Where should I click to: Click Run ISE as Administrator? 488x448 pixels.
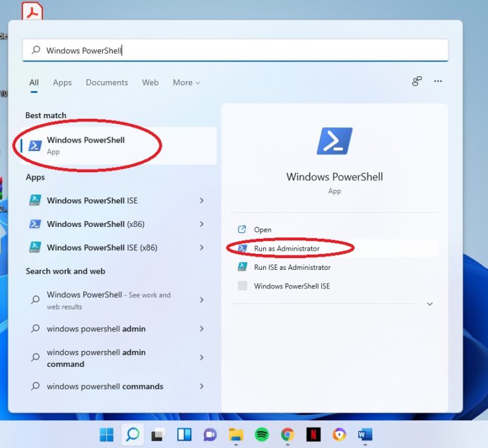[334, 267]
